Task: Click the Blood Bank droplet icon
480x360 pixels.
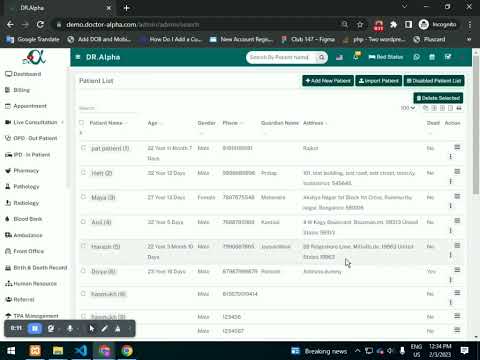Action: click(x=8, y=219)
